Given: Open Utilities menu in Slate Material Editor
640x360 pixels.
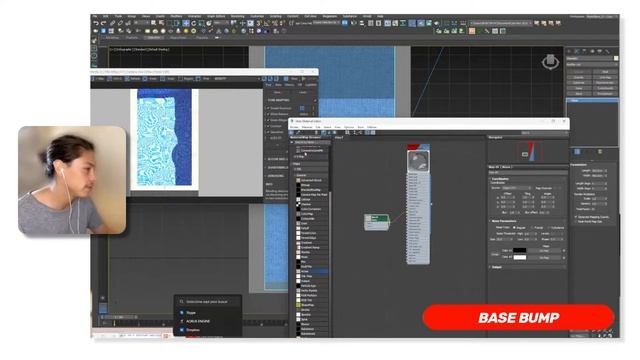Looking at the screenshot, I should tap(372, 127).
